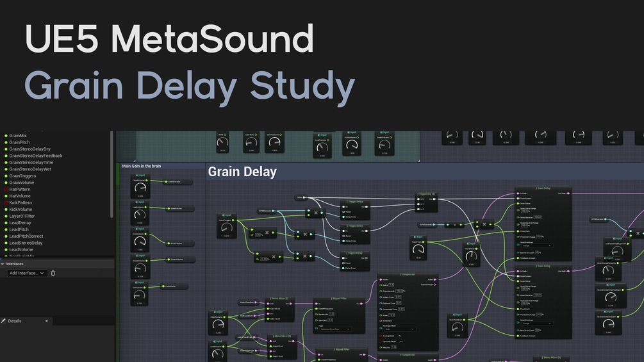Close the Details tab
Image resolution: width=644 pixels, height=362 pixels.
click(x=46, y=321)
